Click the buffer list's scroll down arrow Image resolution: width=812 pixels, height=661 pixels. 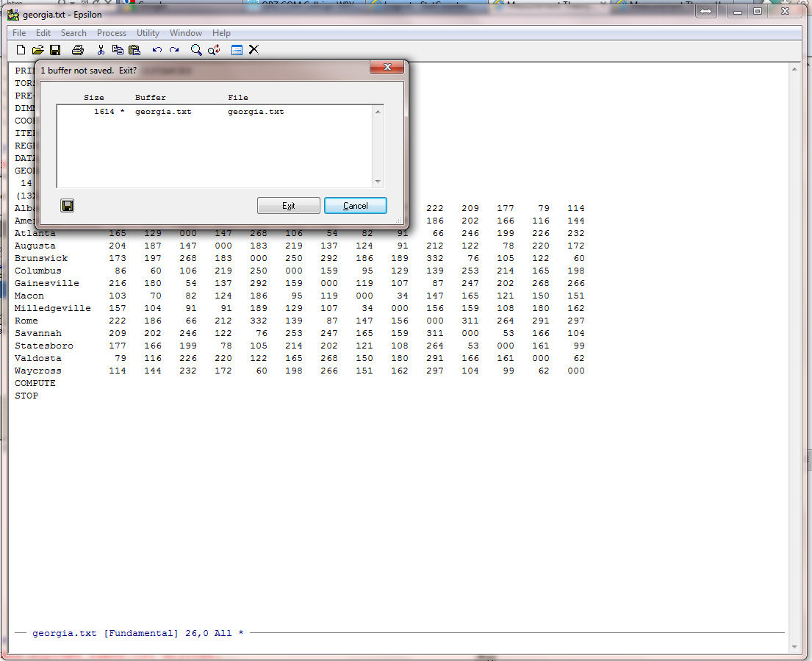378,182
